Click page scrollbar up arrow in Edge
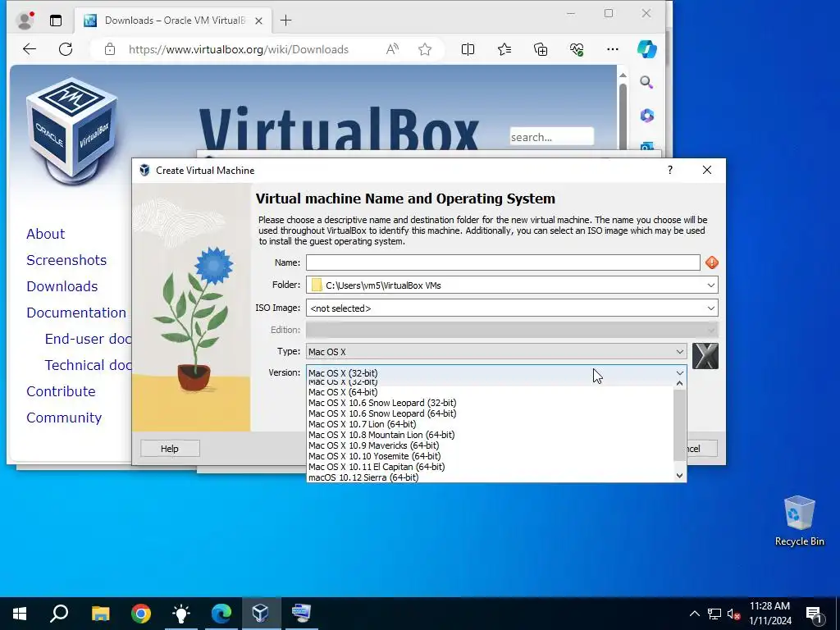 coord(623,75)
